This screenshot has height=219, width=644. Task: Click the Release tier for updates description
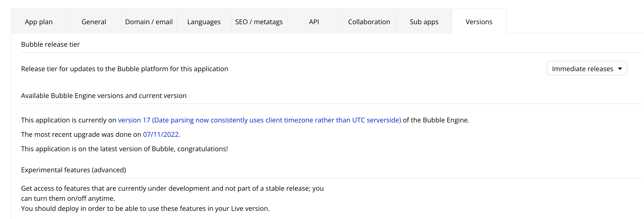point(124,69)
